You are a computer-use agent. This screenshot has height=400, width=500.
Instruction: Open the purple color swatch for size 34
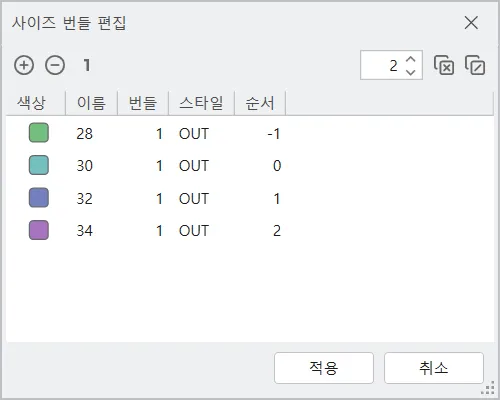point(39,230)
